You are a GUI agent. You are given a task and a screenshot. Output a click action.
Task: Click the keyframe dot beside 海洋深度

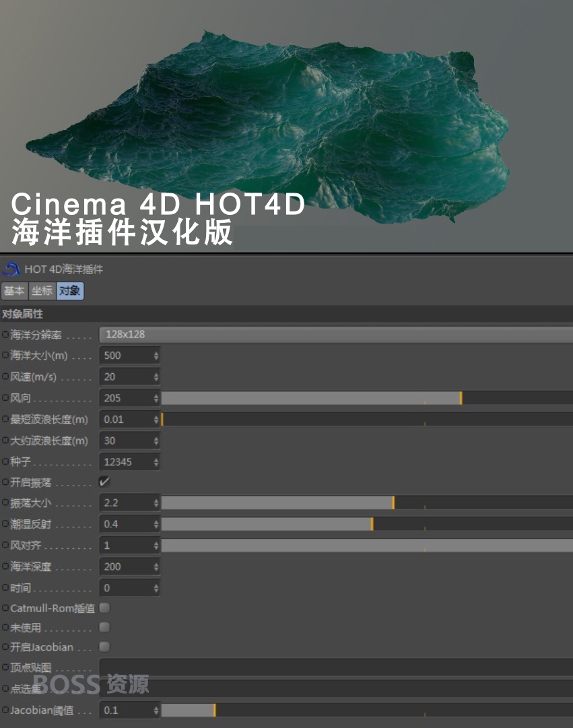pyautogui.click(x=5, y=567)
